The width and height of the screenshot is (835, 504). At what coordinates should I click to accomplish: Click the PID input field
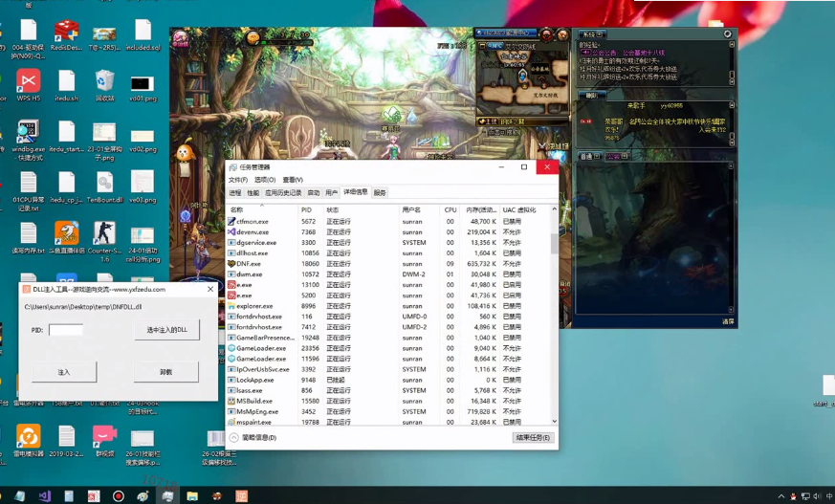tap(66, 330)
